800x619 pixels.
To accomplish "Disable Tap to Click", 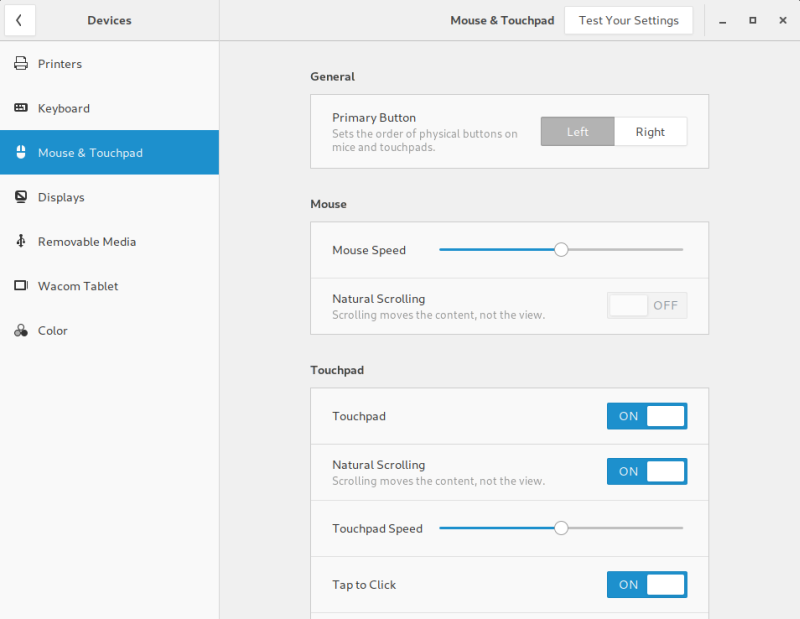I will [x=647, y=584].
